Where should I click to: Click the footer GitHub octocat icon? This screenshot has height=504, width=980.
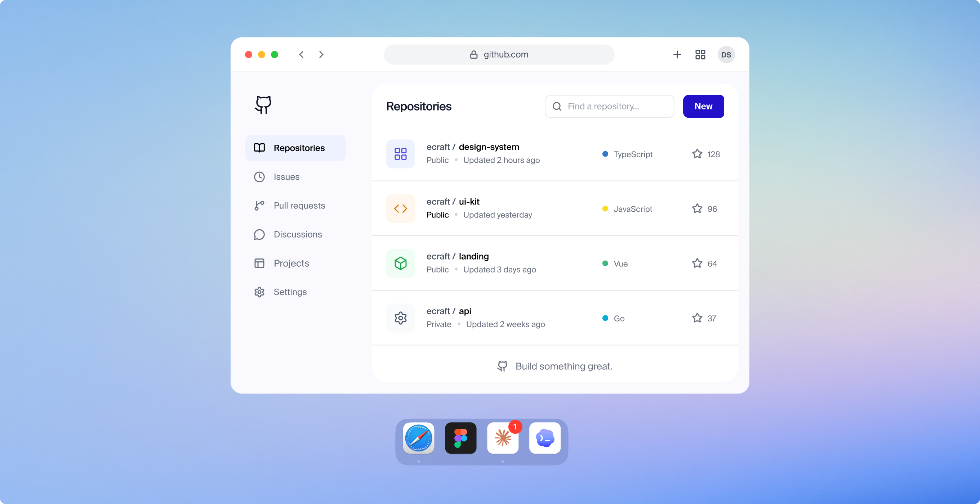[x=502, y=366]
